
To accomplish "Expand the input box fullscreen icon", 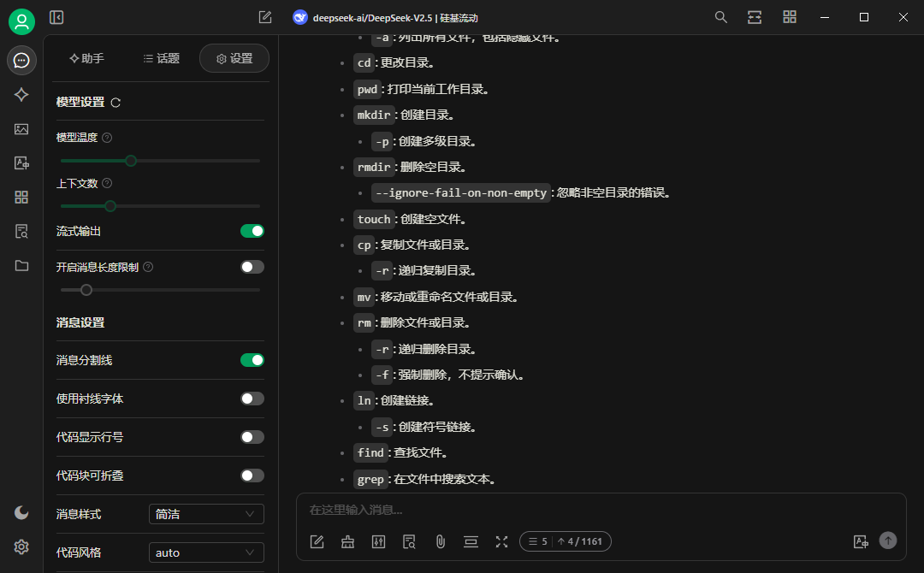I will click(501, 542).
